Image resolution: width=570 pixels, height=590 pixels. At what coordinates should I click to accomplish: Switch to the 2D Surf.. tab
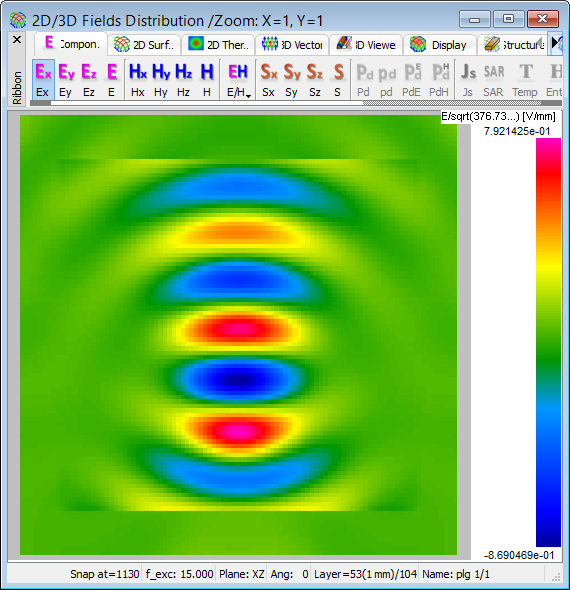(144, 45)
